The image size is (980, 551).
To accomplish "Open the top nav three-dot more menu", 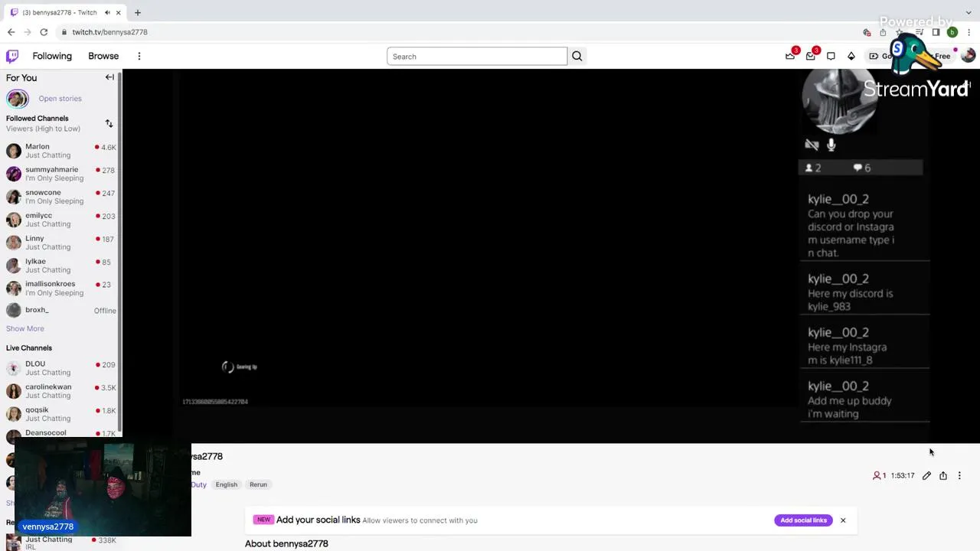I will point(139,56).
